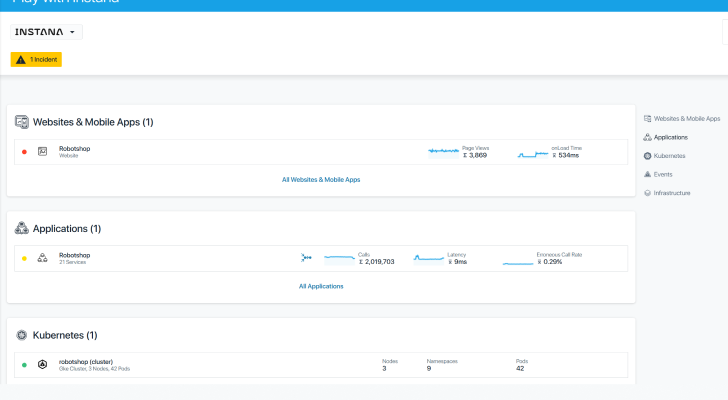Screen dimensions: 728x400
Task: Click the Erroneous Call Rate value 0.29%
Action: point(550,262)
